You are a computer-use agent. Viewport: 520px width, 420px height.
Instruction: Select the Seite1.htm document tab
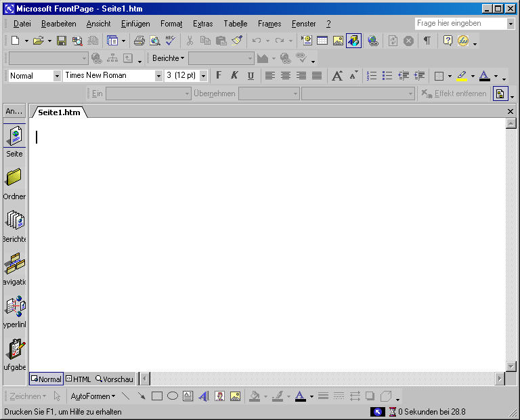click(59, 112)
